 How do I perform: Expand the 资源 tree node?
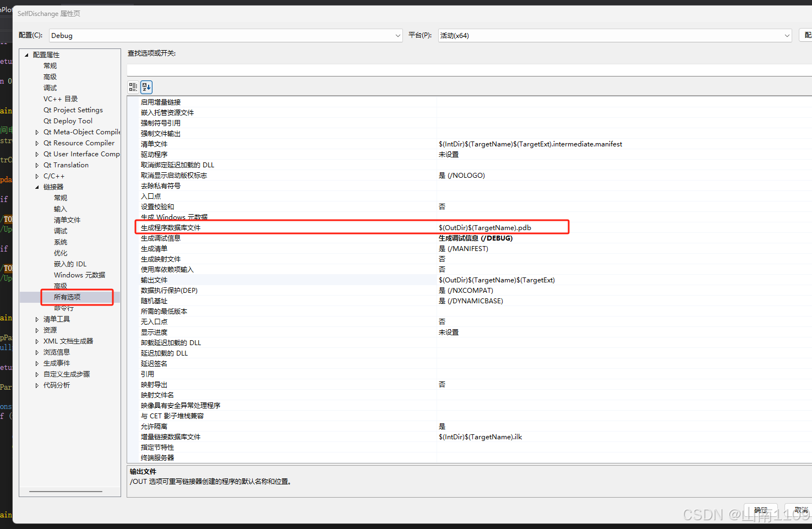pos(37,330)
